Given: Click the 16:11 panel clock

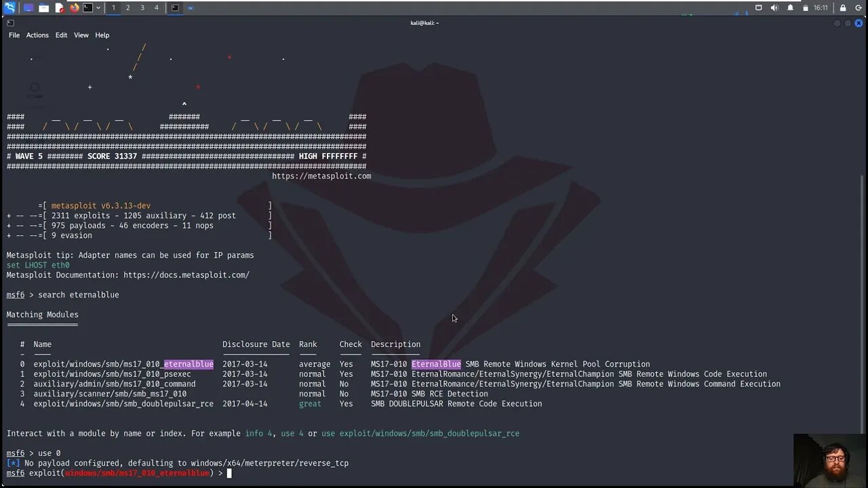Looking at the screenshot, I should click(821, 7).
